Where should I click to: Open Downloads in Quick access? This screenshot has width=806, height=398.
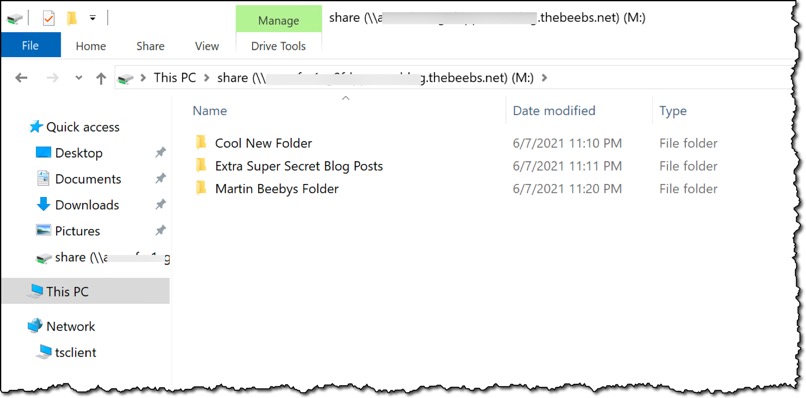coord(87,205)
